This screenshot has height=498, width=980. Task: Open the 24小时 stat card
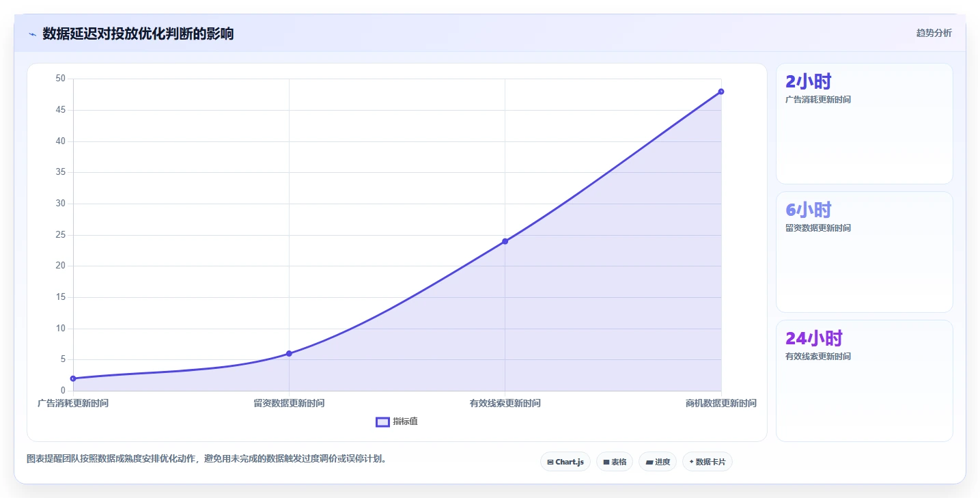(865, 381)
